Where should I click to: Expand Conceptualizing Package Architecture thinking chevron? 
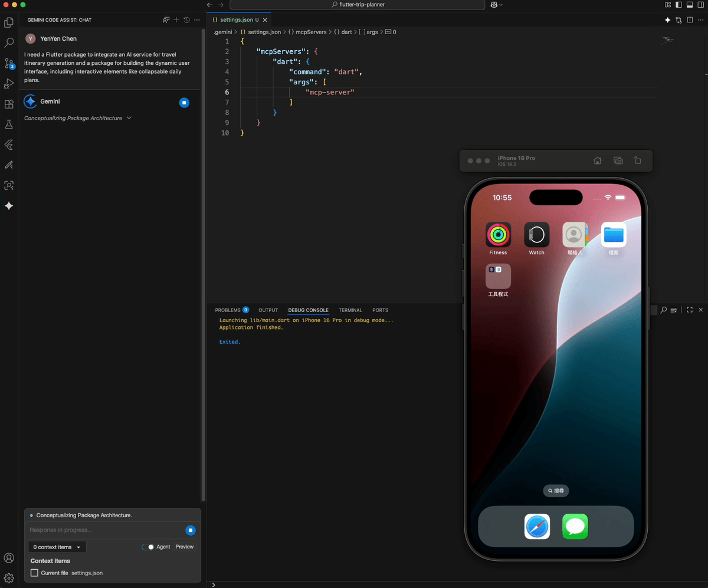pyautogui.click(x=129, y=118)
